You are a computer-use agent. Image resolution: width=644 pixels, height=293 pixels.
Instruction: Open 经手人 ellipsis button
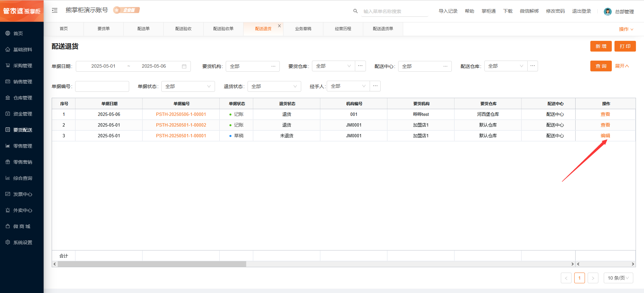pyautogui.click(x=375, y=86)
